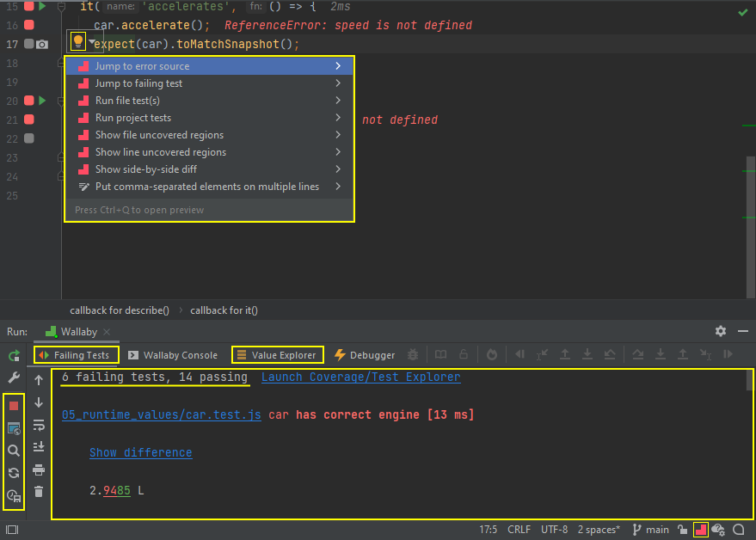756x540 pixels.
Task: Expand the Jump to error source submenu arrow
Action: coord(338,66)
